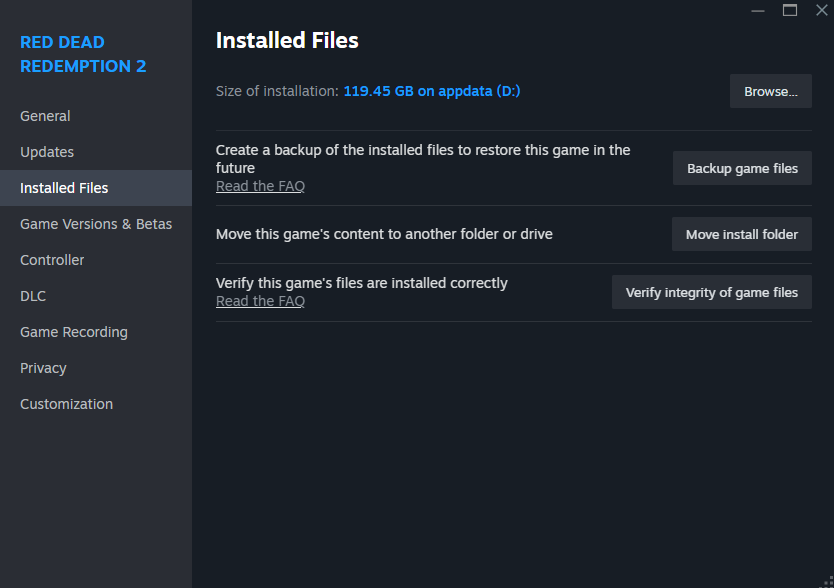Switch to the Updates section

coord(47,152)
